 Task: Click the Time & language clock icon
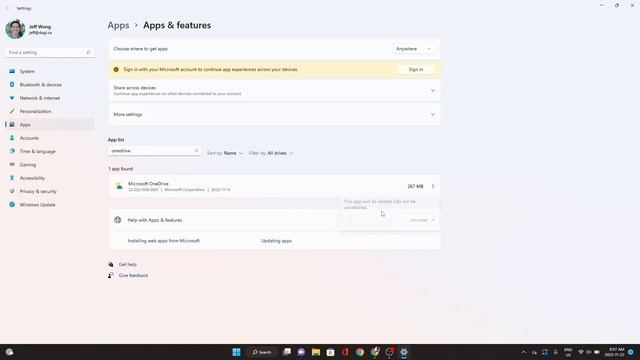point(12,151)
